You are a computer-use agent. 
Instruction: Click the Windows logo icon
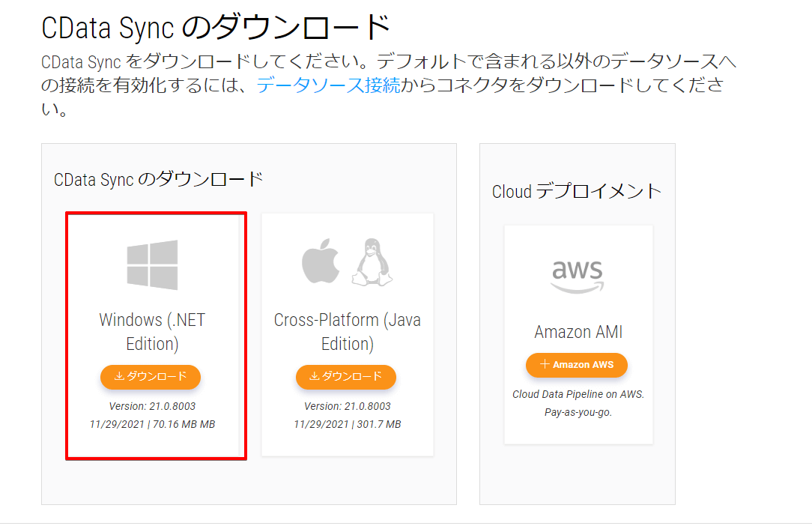[x=152, y=264]
